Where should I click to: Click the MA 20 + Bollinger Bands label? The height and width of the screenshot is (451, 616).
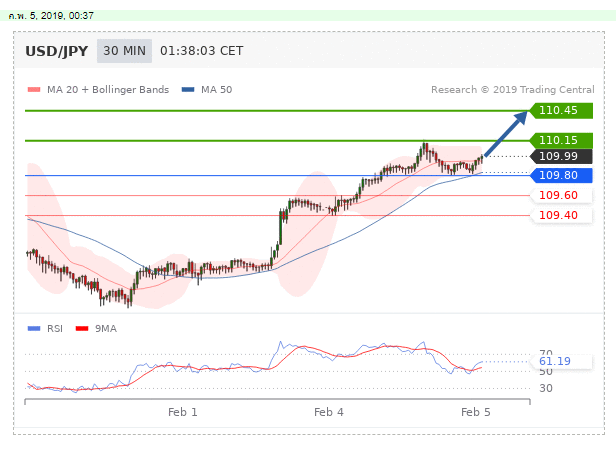coord(108,90)
